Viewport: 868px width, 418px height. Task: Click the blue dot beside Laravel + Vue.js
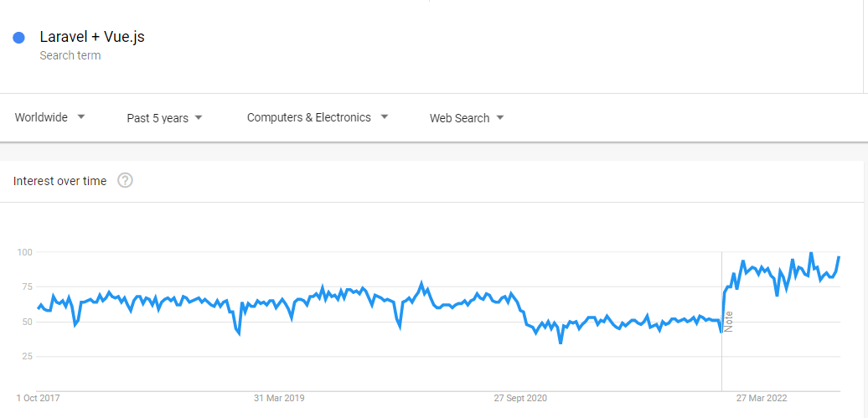point(19,38)
